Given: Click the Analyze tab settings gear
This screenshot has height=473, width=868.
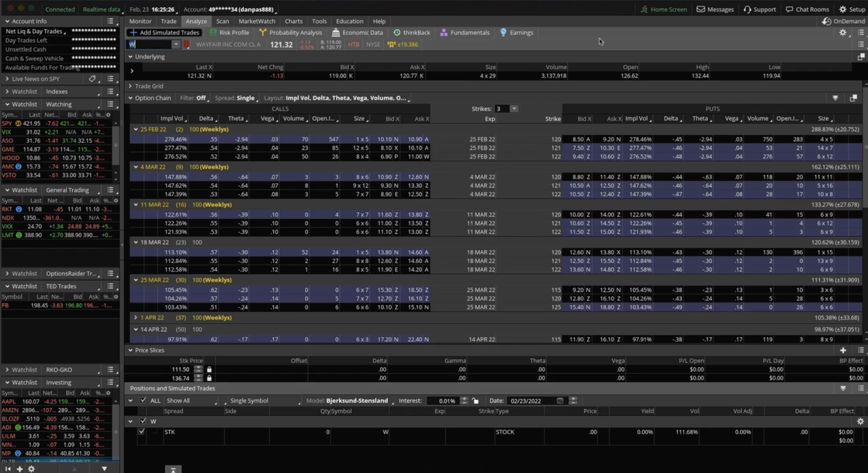Looking at the screenshot, I should [843, 32].
